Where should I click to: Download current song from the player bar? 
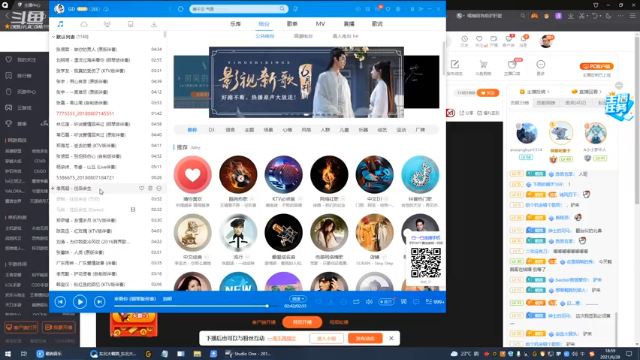331,302
